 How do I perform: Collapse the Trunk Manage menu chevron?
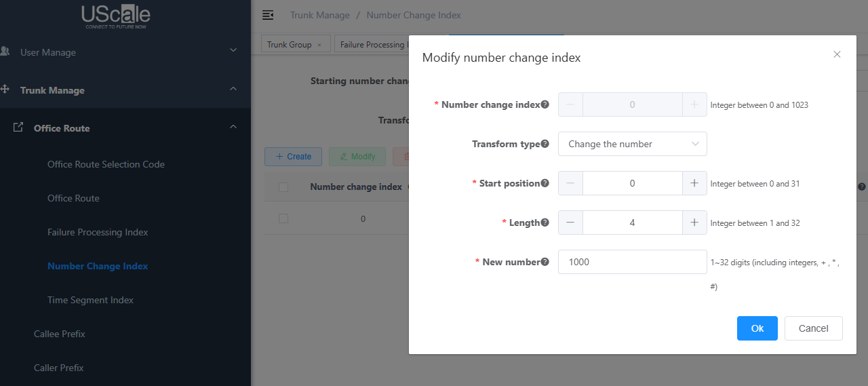[x=233, y=89]
